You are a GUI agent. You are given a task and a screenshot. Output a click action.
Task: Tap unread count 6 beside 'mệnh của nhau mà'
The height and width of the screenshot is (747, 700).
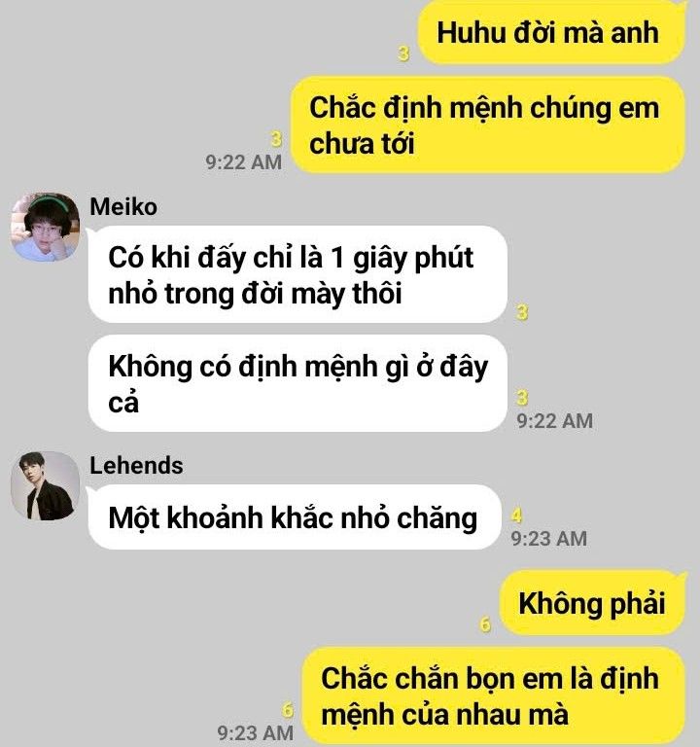pyautogui.click(x=288, y=710)
